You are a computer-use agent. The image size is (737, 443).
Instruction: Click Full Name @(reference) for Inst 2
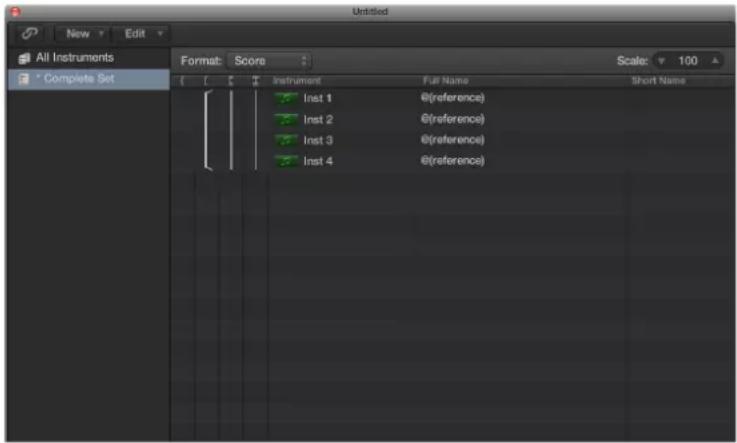(x=452, y=119)
